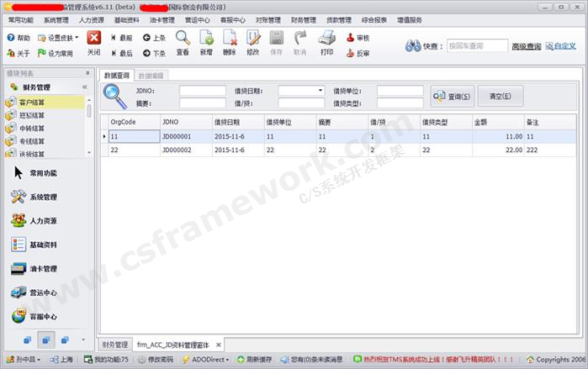Collapse the 财务管理 navigation group

84,87
